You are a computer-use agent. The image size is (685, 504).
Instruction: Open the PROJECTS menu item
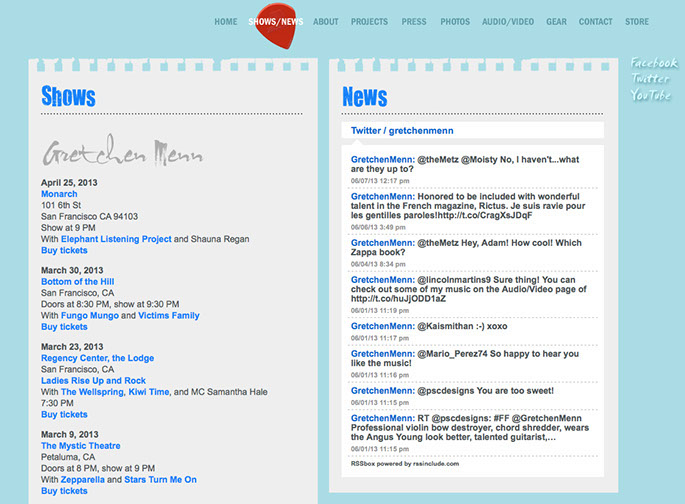(369, 22)
